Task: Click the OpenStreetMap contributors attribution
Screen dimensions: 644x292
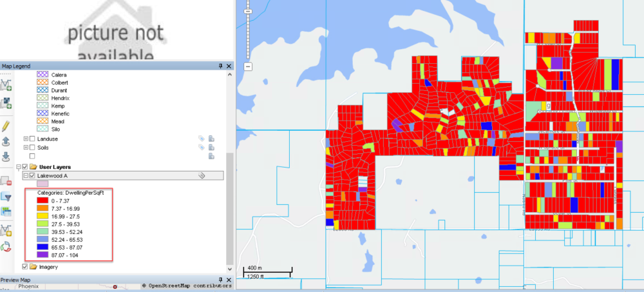Action: tap(187, 286)
